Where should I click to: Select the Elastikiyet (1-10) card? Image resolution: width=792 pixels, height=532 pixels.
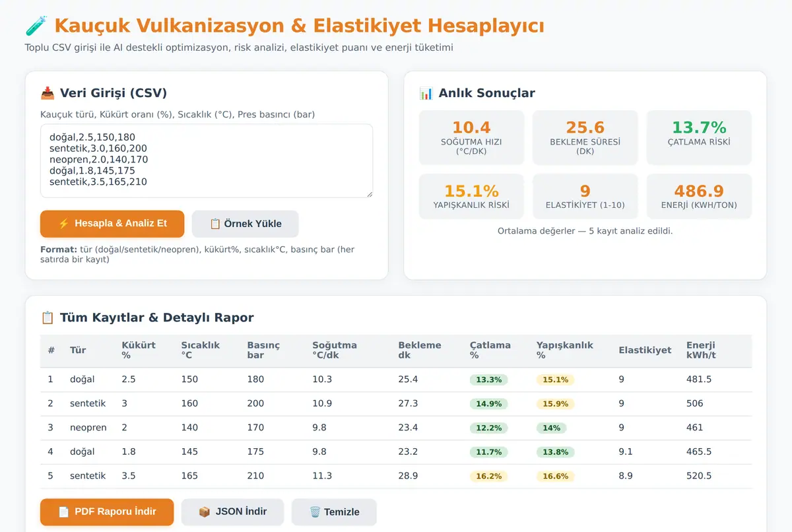(585, 196)
